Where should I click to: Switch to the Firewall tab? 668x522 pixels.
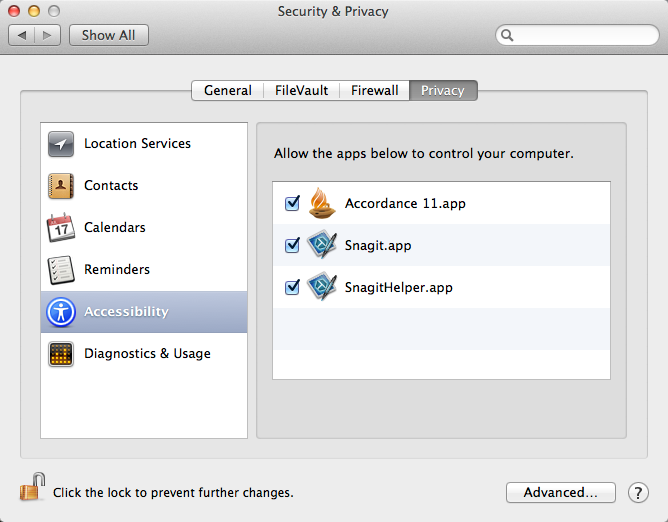(x=375, y=90)
